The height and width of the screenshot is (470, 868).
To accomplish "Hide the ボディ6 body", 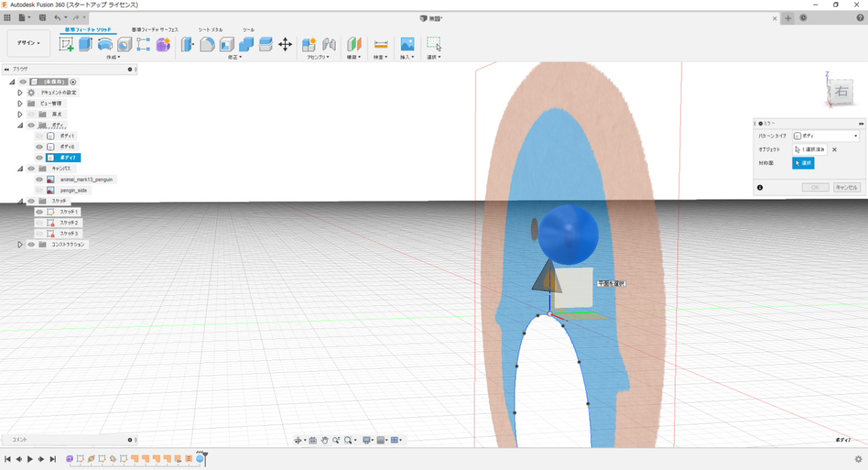I will (x=40, y=147).
